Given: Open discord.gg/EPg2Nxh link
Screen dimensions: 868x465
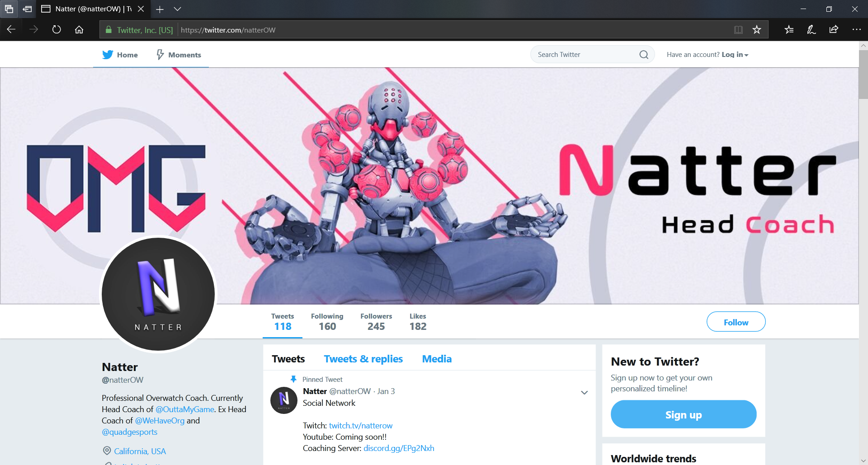Looking at the screenshot, I should 399,448.
